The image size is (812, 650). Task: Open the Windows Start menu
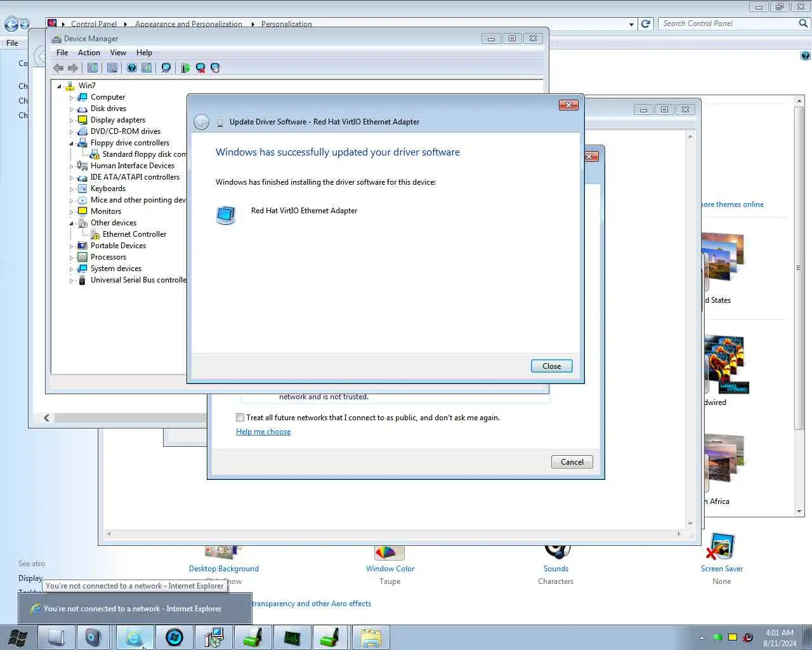17,637
